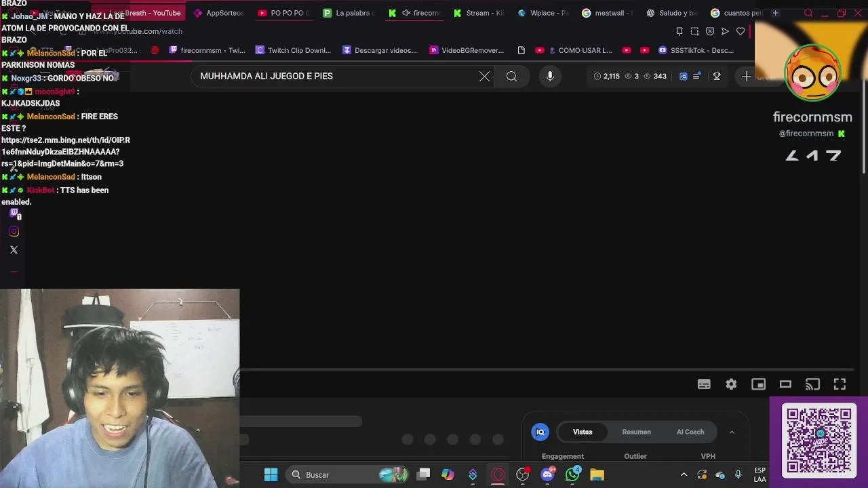Enable theater mode on the player
This screenshot has height=488, width=868.
click(x=785, y=384)
